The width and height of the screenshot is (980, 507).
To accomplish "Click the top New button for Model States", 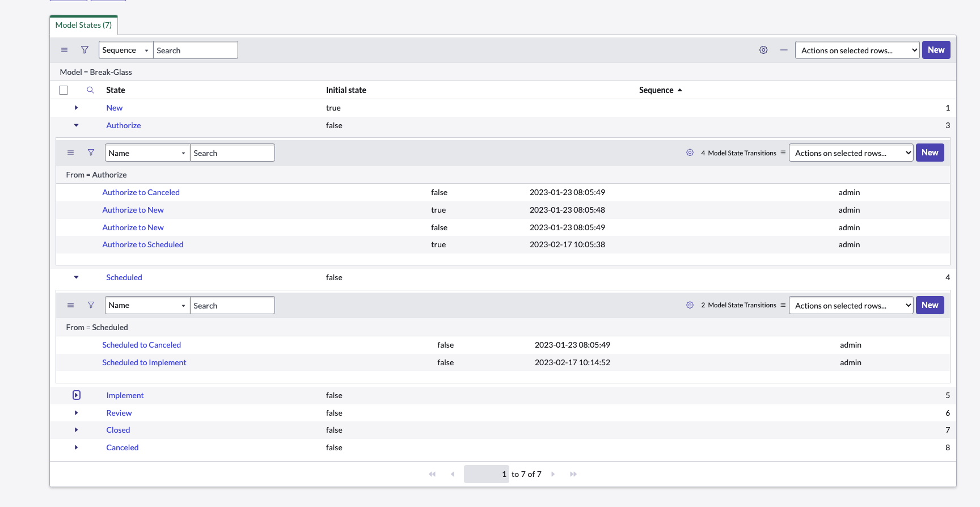I will [x=936, y=50].
